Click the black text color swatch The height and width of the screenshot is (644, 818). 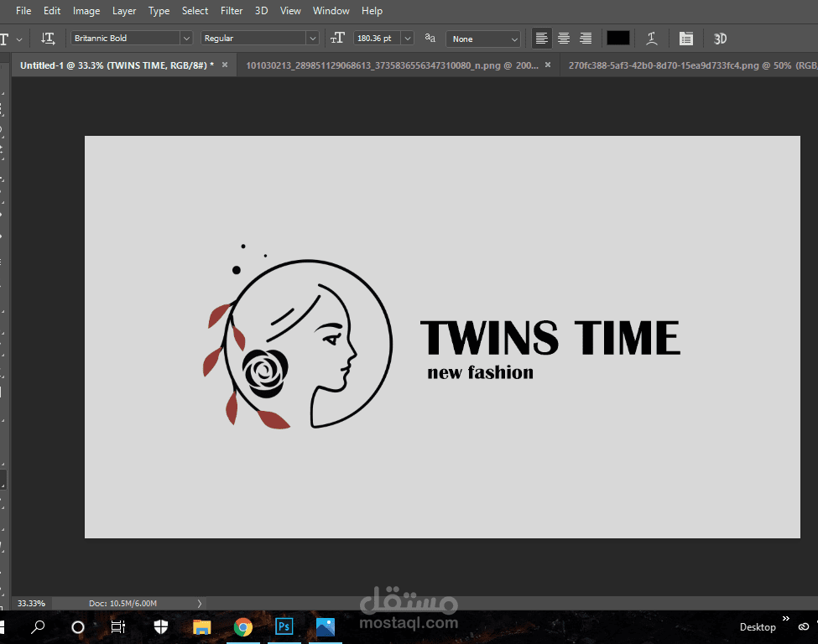(x=618, y=39)
